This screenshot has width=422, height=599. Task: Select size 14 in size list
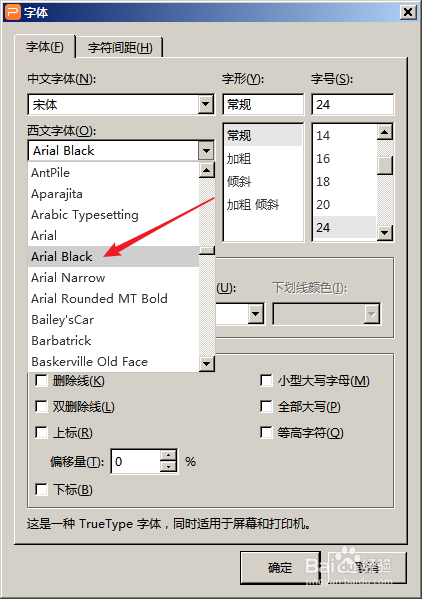pyautogui.click(x=345, y=136)
